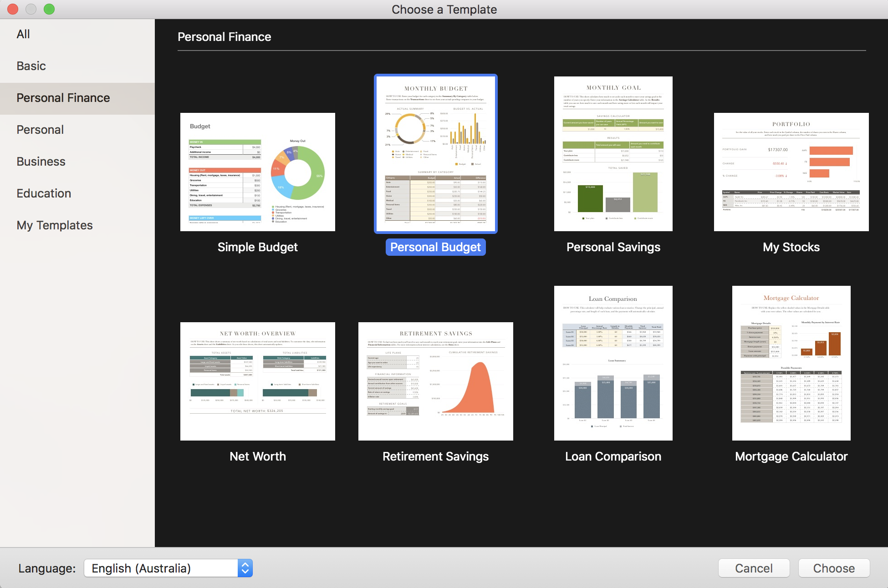The image size is (888, 588).
Task: Browse the Education templates category
Action: 44,193
